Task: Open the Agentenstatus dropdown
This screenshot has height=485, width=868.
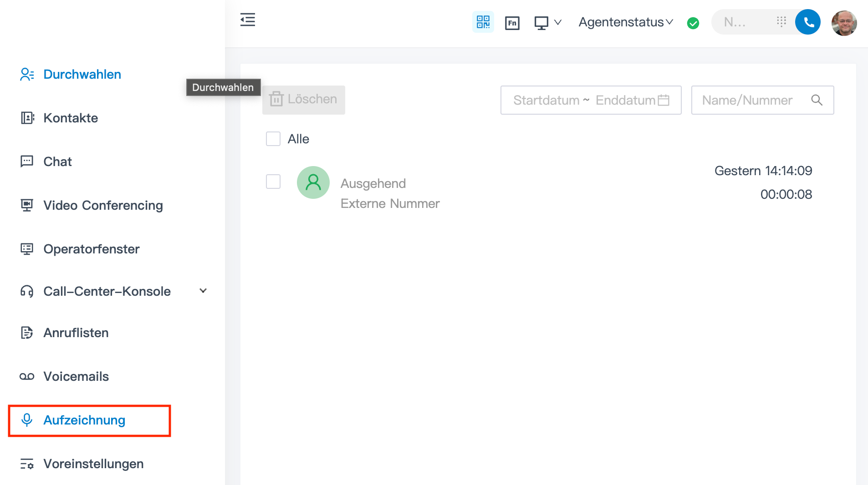Action: 625,22
